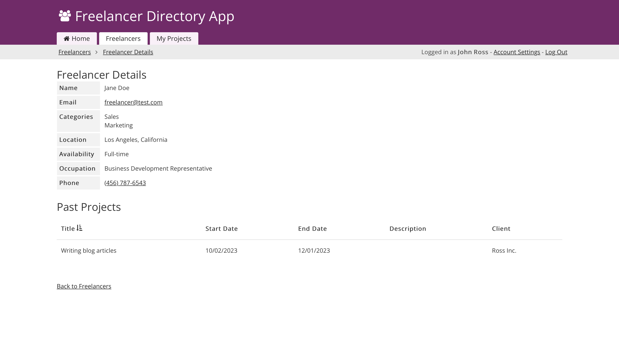Sort table by Title column header
Viewport: 619px width, 364px height.
tap(68, 229)
